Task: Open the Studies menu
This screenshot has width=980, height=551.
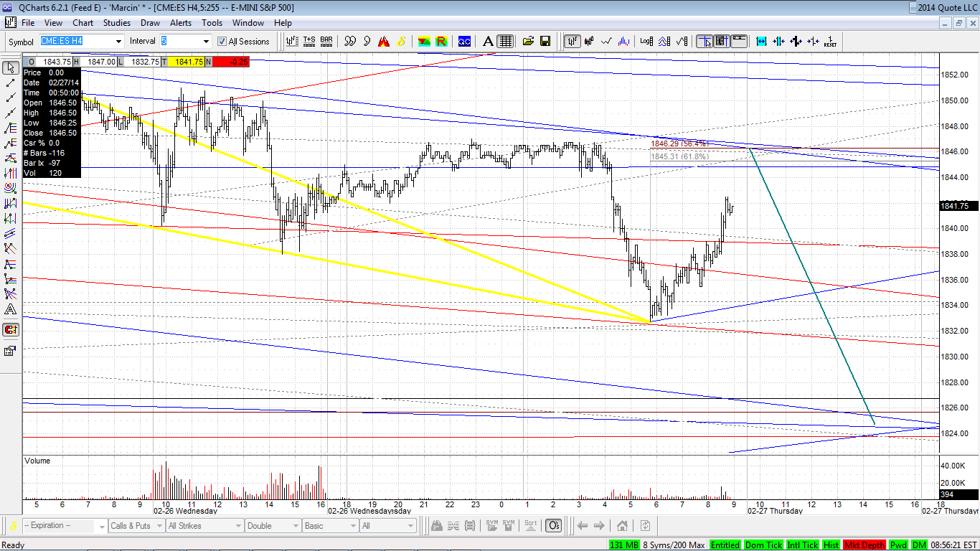Action: (117, 23)
